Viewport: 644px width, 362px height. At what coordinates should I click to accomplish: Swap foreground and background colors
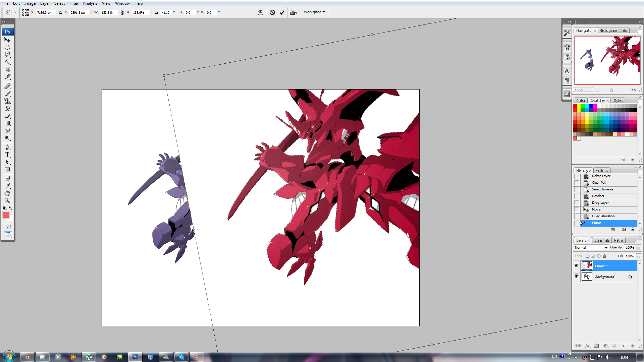click(10, 208)
